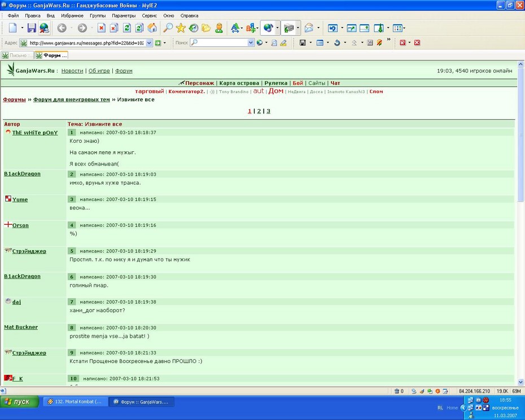
Task: Switch to the Письмо browser tab
Action: (17, 55)
